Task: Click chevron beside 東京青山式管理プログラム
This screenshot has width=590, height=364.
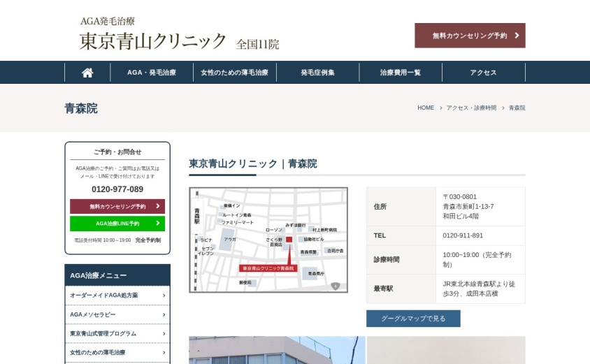Action: [x=164, y=333]
